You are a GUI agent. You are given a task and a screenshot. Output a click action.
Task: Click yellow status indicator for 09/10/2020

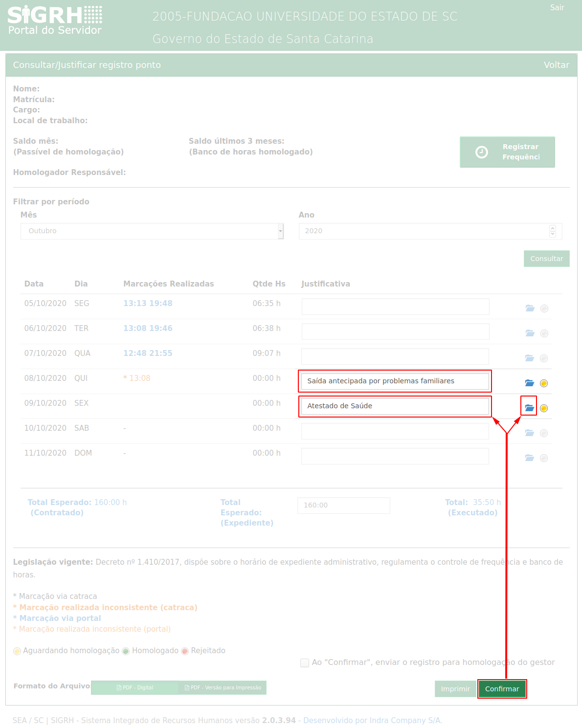coord(544,408)
